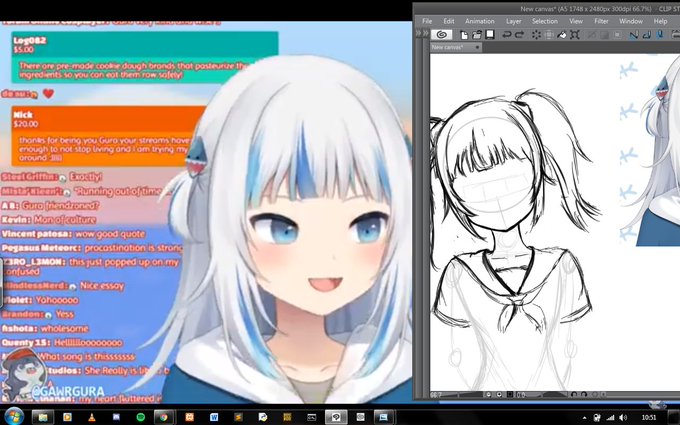Open Microsoft Word from the taskbar
This screenshot has height=425, width=680.
214,417
